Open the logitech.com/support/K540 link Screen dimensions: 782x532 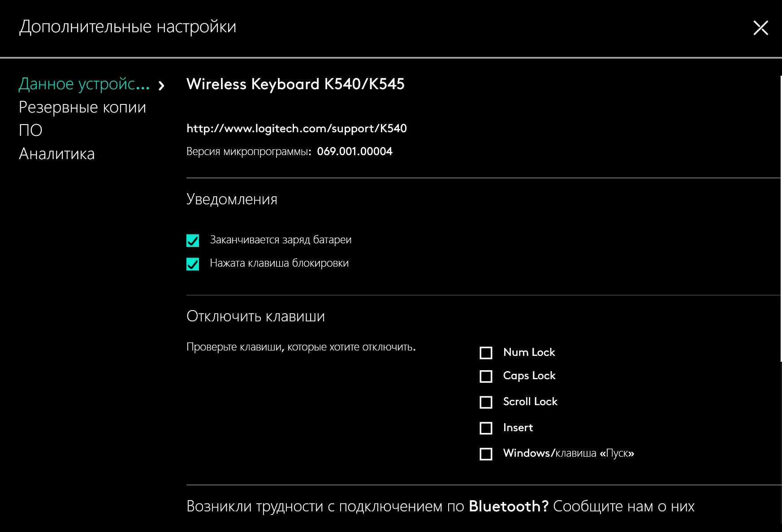pyautogui.click(x=296, y=129)
